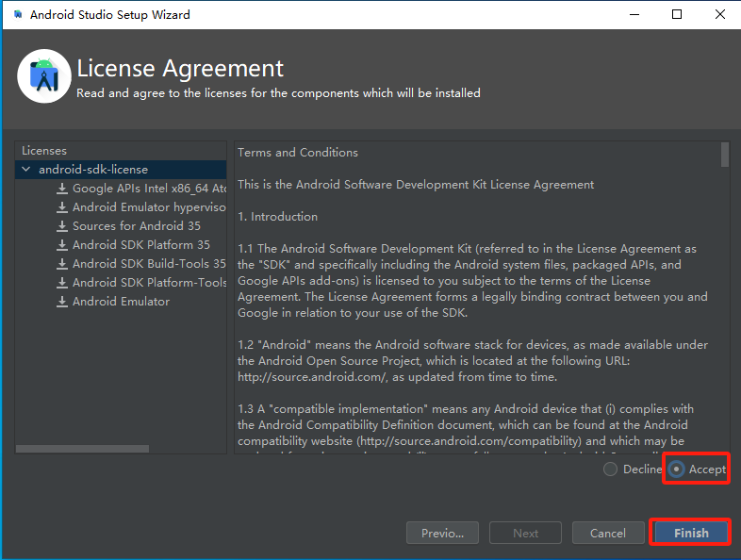The height and width of the screenshot is (560, 741).
Task: Close the Setup Wizard window
Action: point(719,15)
